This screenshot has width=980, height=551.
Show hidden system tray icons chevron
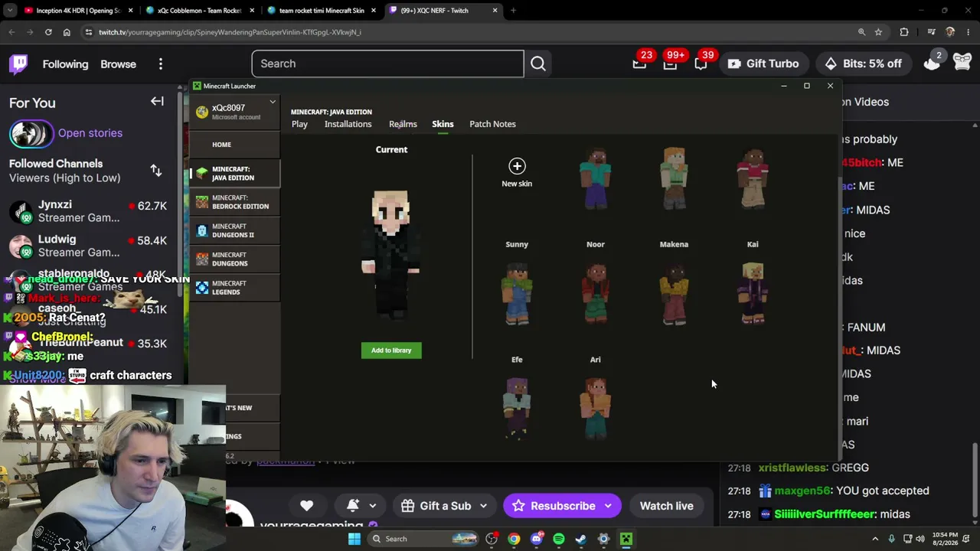coord(875,539)
